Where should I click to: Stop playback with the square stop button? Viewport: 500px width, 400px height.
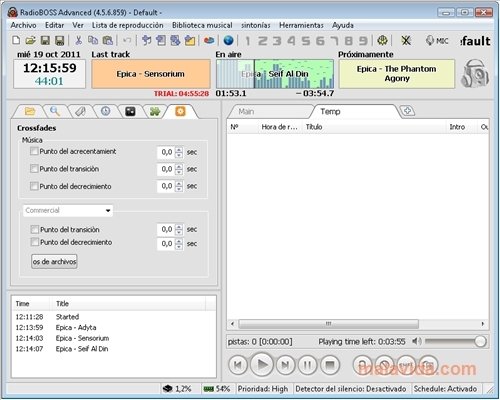tap(330, 365)
